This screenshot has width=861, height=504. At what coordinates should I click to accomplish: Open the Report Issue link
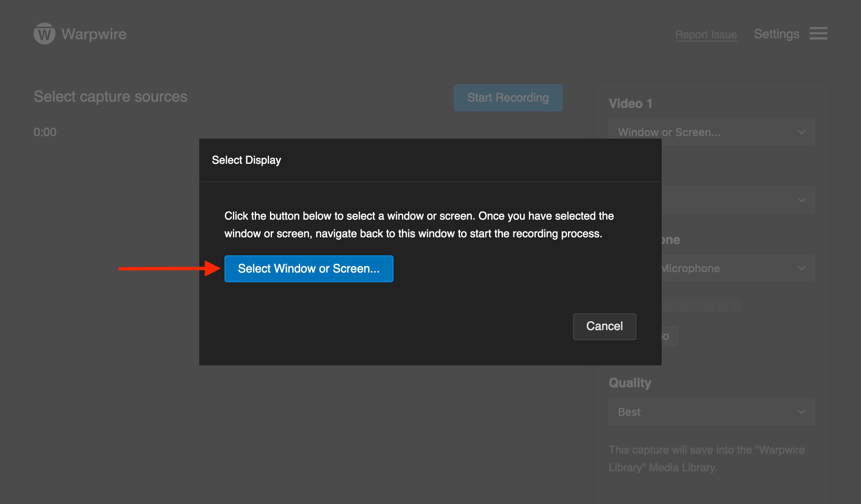(x=706, y=34)
